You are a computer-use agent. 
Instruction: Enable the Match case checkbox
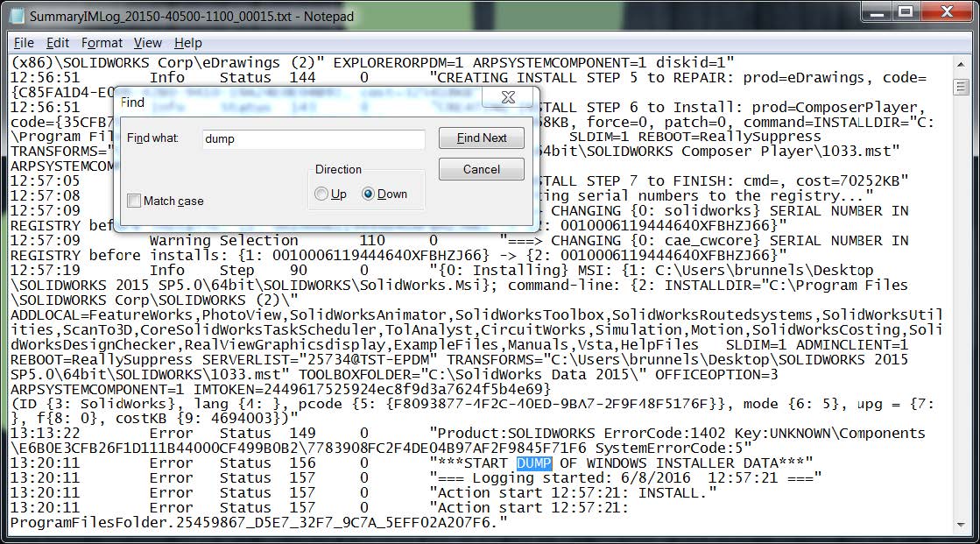pos(134,201)
